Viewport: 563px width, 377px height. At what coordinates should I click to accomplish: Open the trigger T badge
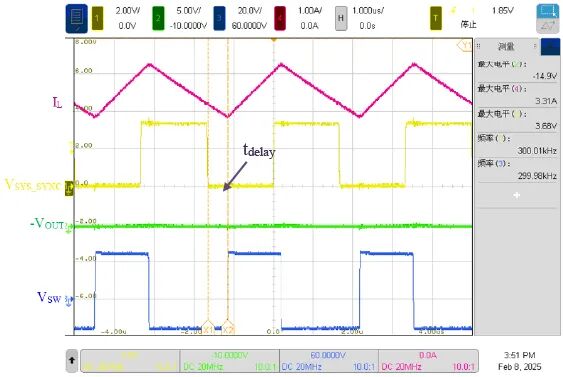point(436,18)
